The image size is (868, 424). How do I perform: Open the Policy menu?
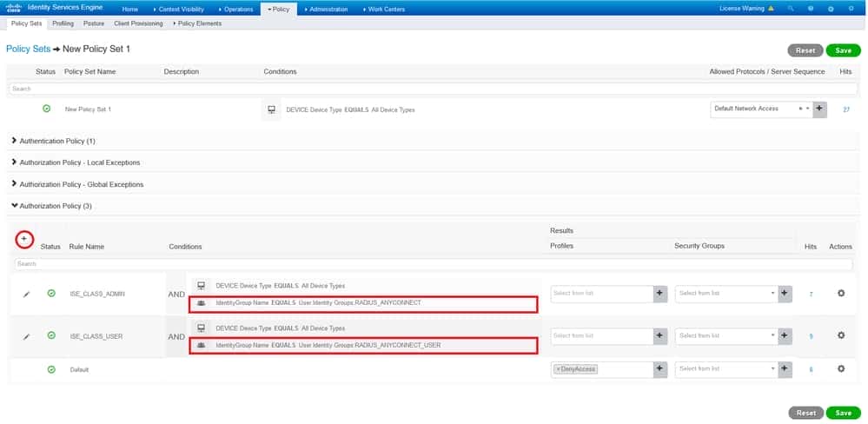[278, 10]
